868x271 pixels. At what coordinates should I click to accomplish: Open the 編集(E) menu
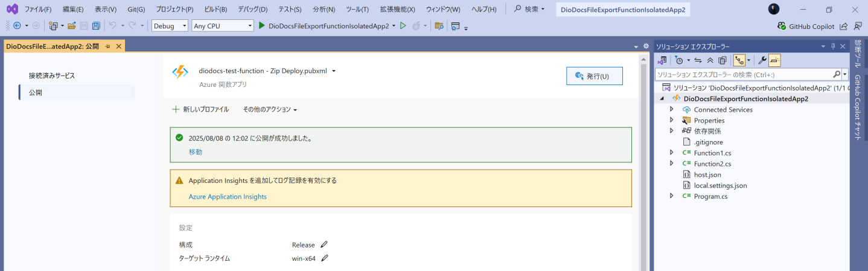[x=73, y=9]
